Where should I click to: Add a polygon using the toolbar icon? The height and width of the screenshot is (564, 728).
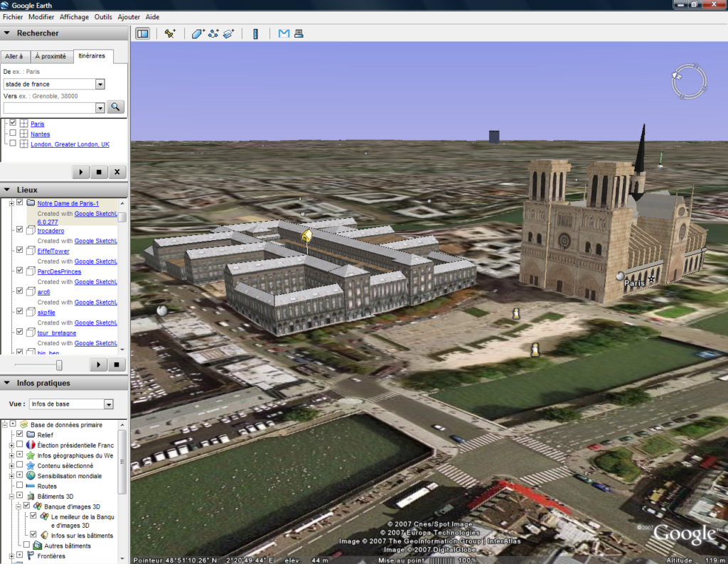198,33
